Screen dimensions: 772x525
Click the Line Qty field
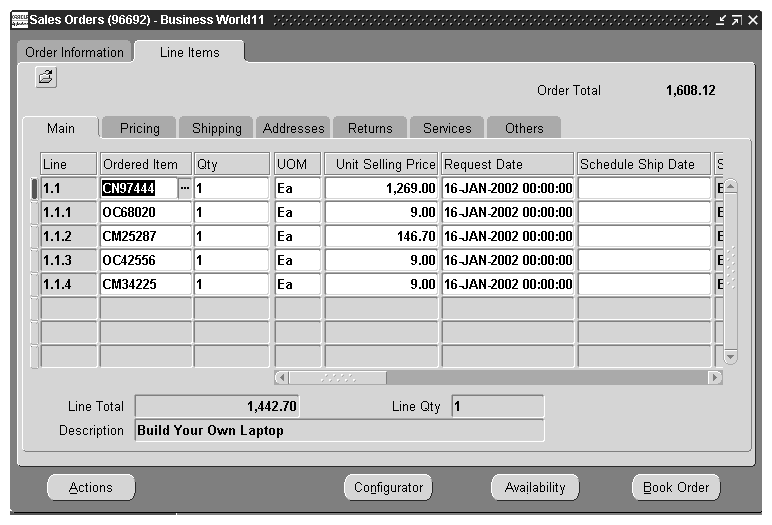(498, 406)
